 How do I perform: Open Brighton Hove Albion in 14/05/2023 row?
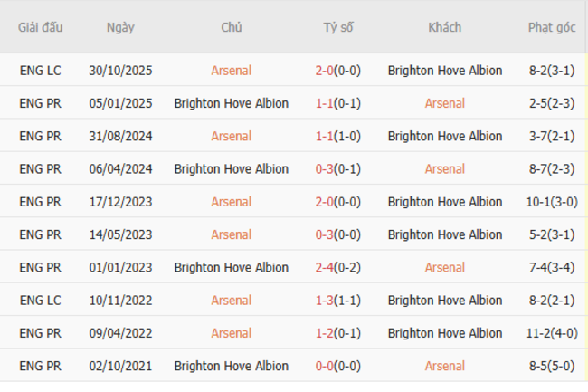tap(444, 234)
